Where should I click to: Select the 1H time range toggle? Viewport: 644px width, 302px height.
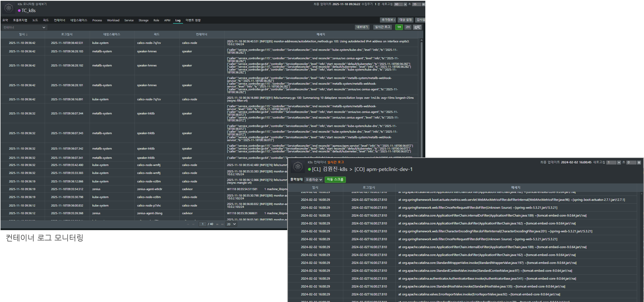point(399,27)
